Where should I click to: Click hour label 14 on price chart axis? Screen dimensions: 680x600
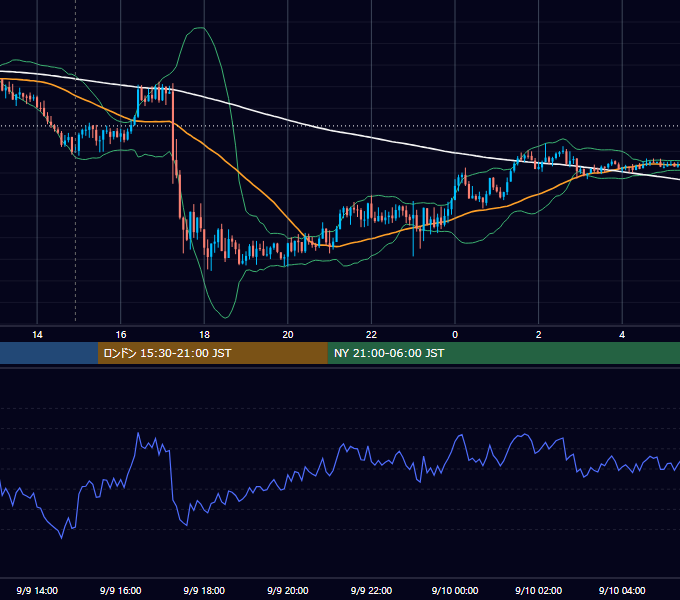click(x=37, y=334)
